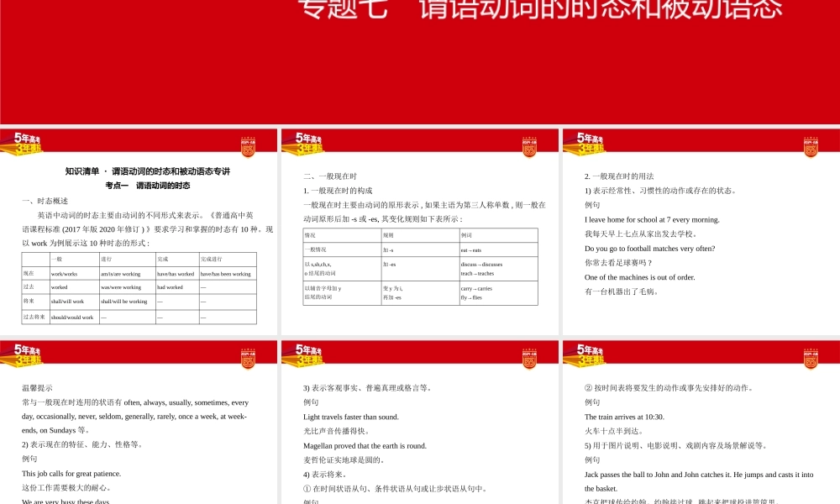
Task: Click the red badge emblem on slide four
Action: (248, 356)
